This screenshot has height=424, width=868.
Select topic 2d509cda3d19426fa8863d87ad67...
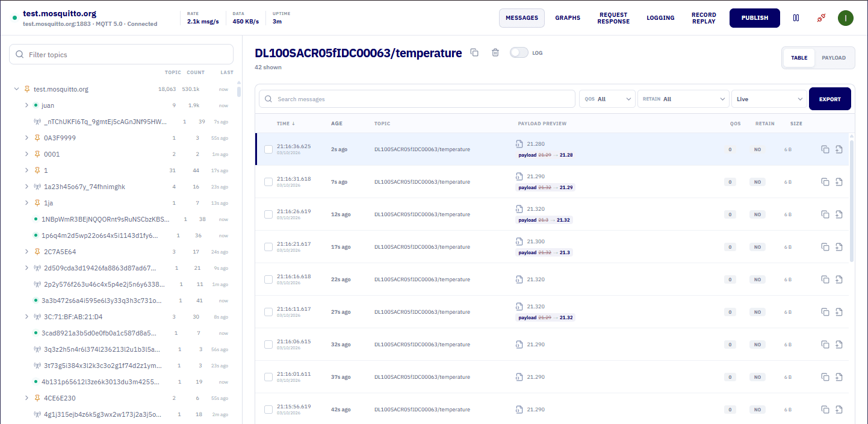(100, 268)
